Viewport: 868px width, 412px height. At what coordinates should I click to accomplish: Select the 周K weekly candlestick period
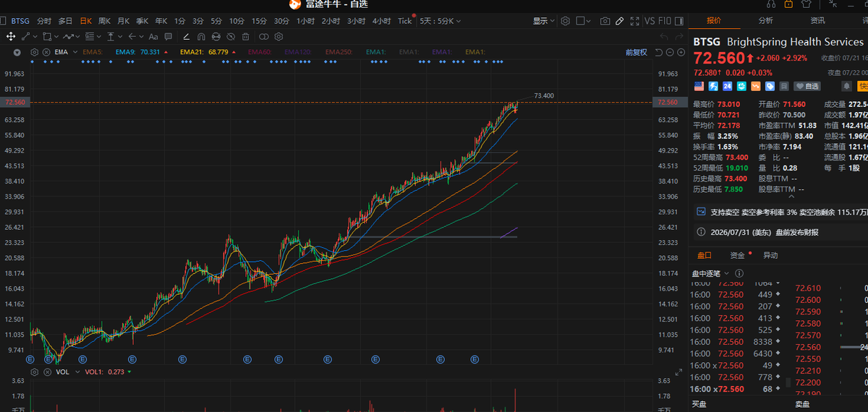104,21
